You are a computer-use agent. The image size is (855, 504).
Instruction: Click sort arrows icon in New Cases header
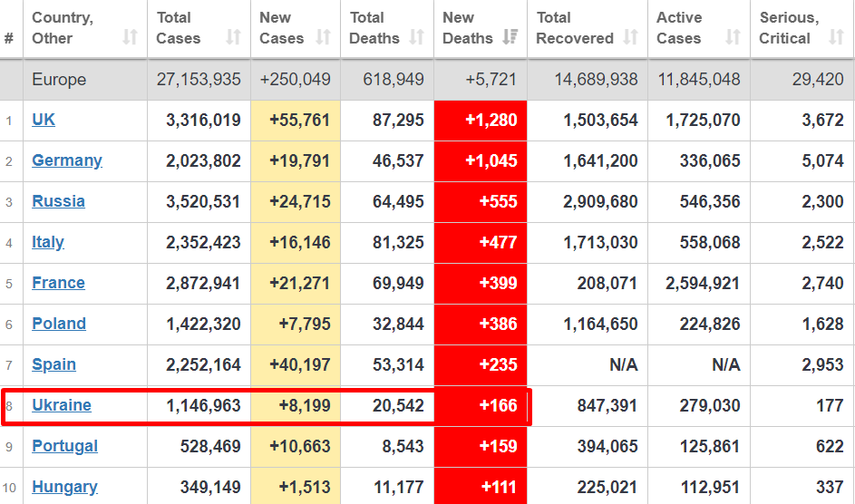click(323, 38)
